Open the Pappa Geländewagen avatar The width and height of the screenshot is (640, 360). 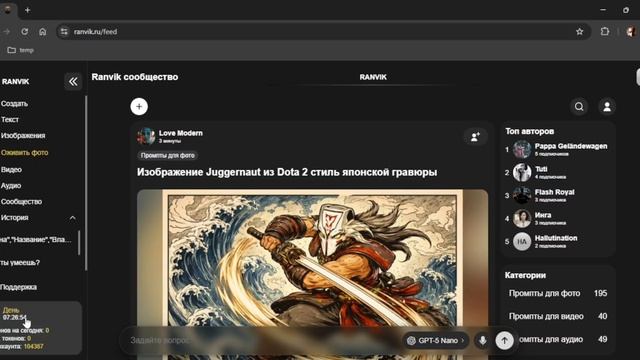[522, 149]
